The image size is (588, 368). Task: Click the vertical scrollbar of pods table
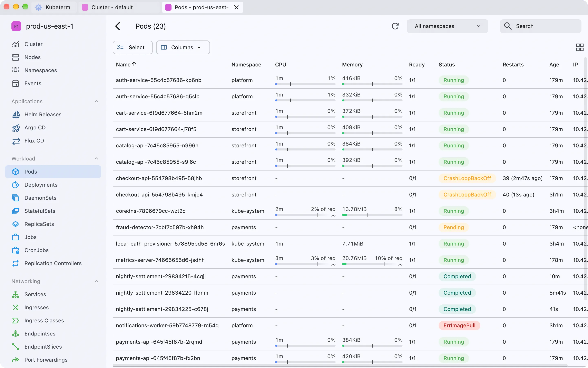tap(585, 179)
